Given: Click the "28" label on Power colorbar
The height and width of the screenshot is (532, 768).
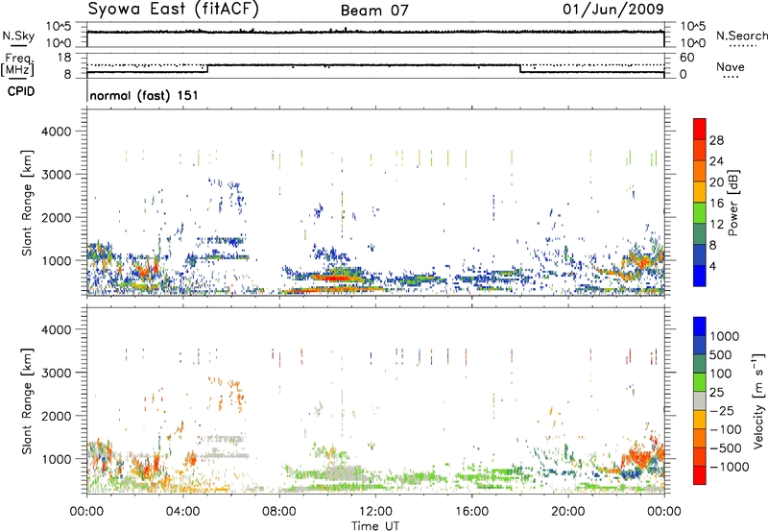Looking at the screenshot, I should pyautogui.click(x=716, y=140).
